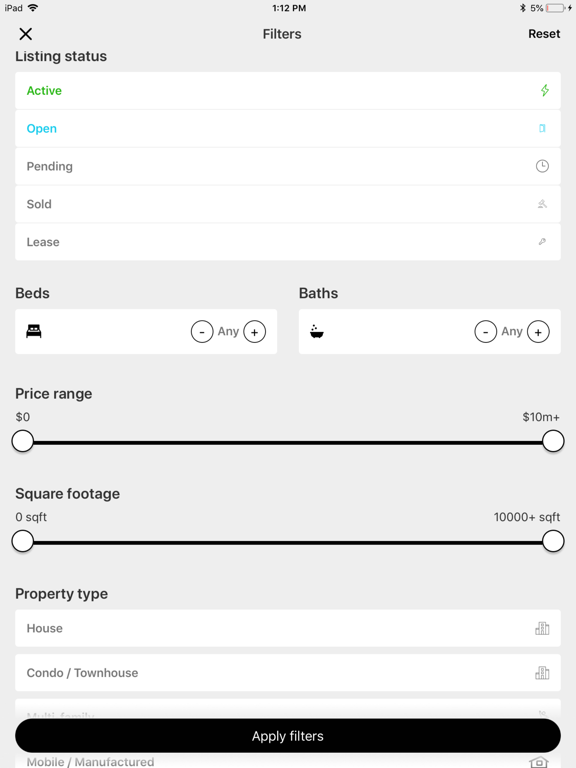Click the 0 sqft square footage handle
Image resolution: width=576 pixels, height=768 pixels.
(23, 541)
